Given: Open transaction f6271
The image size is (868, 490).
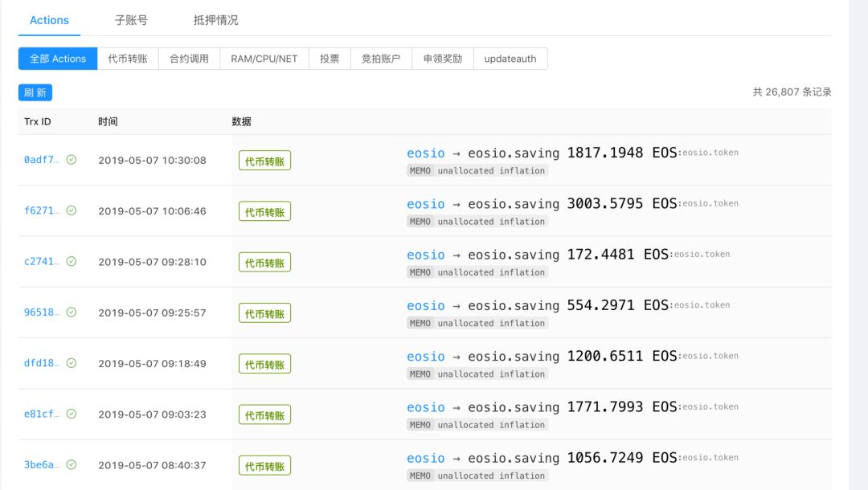Looking at the screenshot, I should click(42, 210).
